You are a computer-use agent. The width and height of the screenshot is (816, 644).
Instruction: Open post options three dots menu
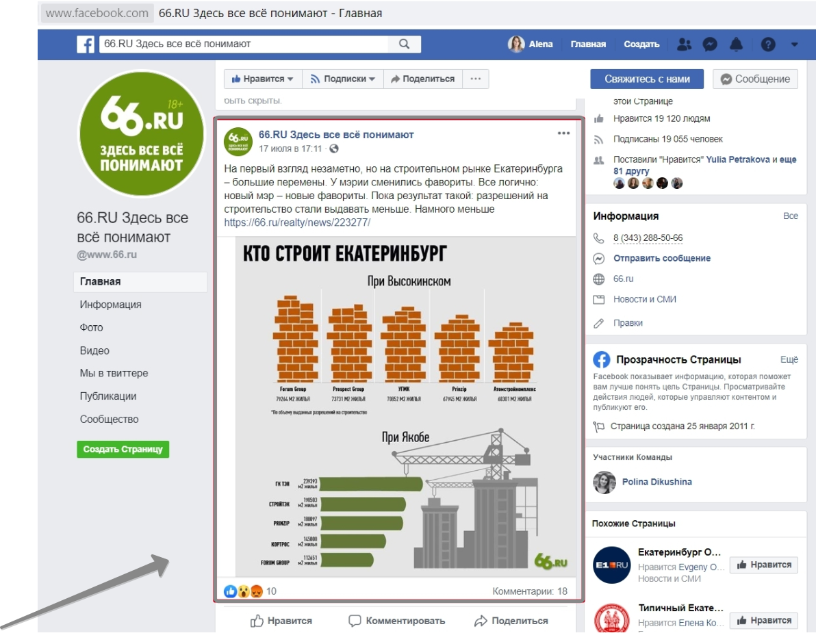563,133
